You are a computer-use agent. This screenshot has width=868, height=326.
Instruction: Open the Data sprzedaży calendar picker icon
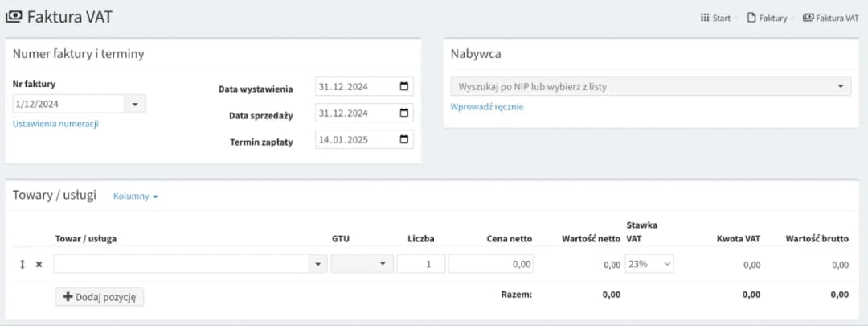(403, 113)
